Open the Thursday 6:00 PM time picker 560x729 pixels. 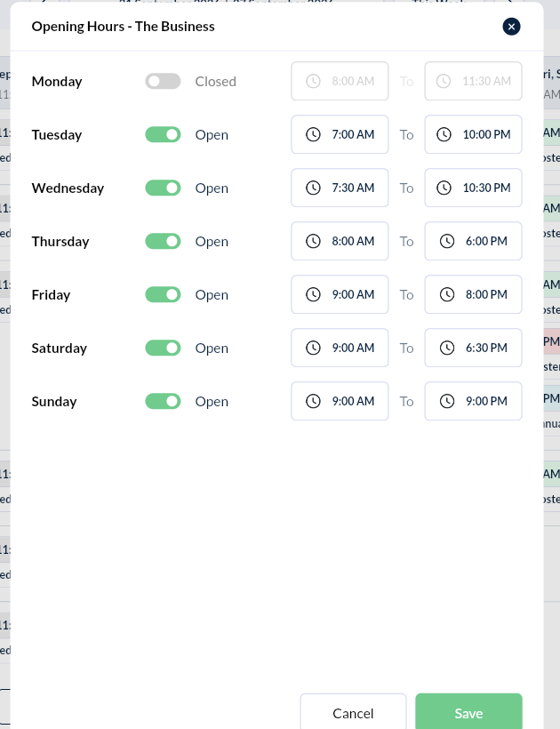473,241
